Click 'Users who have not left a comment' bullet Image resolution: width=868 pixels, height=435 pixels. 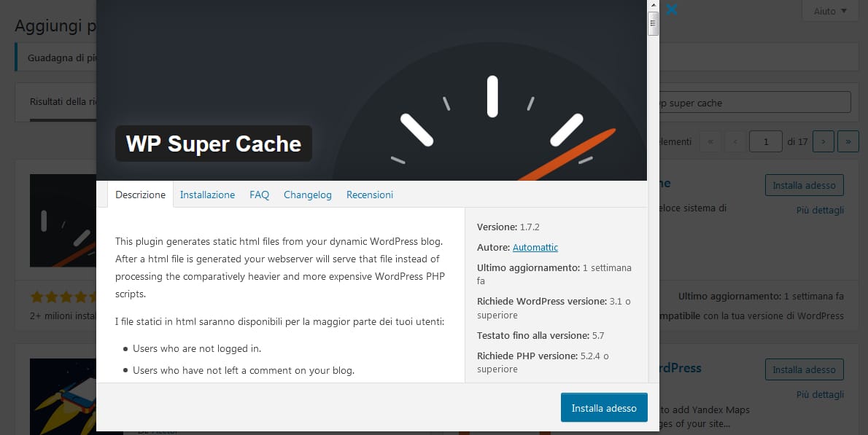(x=244, y=370)
